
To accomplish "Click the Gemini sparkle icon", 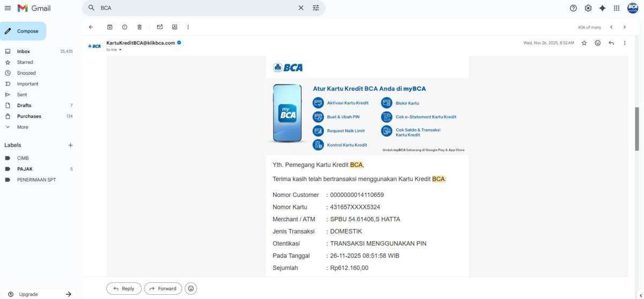I will click(602, 8).
